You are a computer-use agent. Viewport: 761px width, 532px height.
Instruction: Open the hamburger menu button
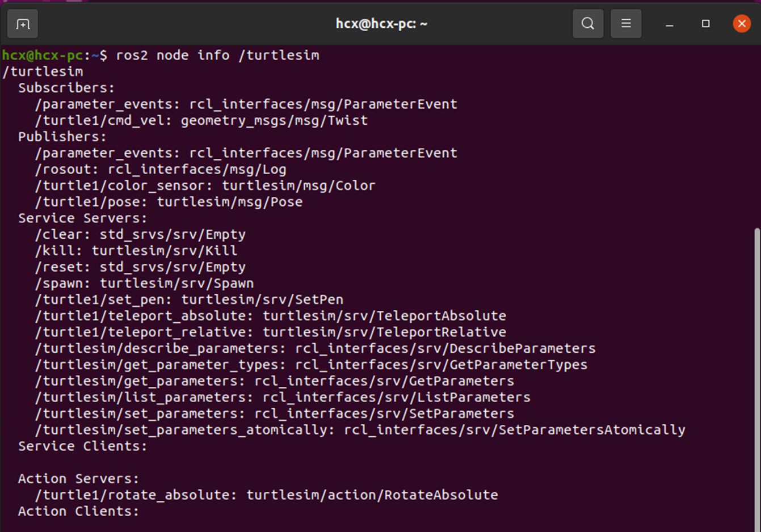626,24
